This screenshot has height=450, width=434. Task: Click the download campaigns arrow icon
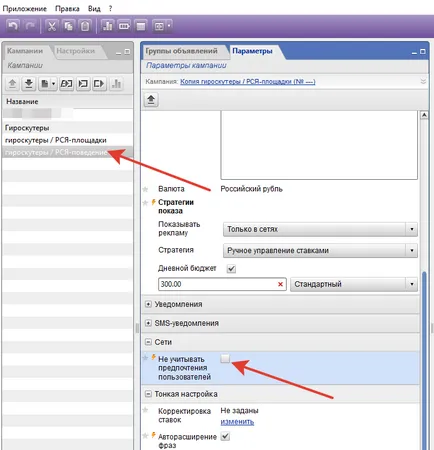29,83
